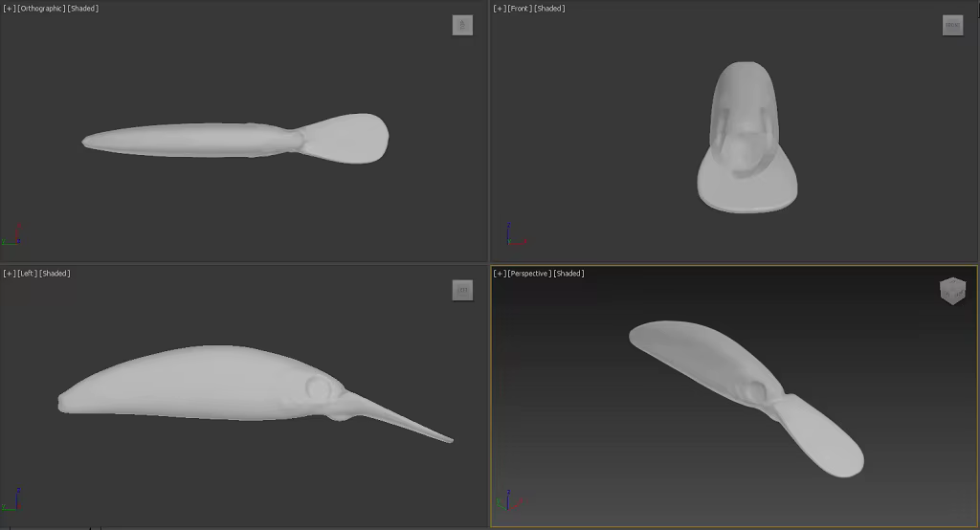Viewport: 980px width, 530px height.
Task: Open the [+] general menu of Perspective viewport
Action: point(499,274)
